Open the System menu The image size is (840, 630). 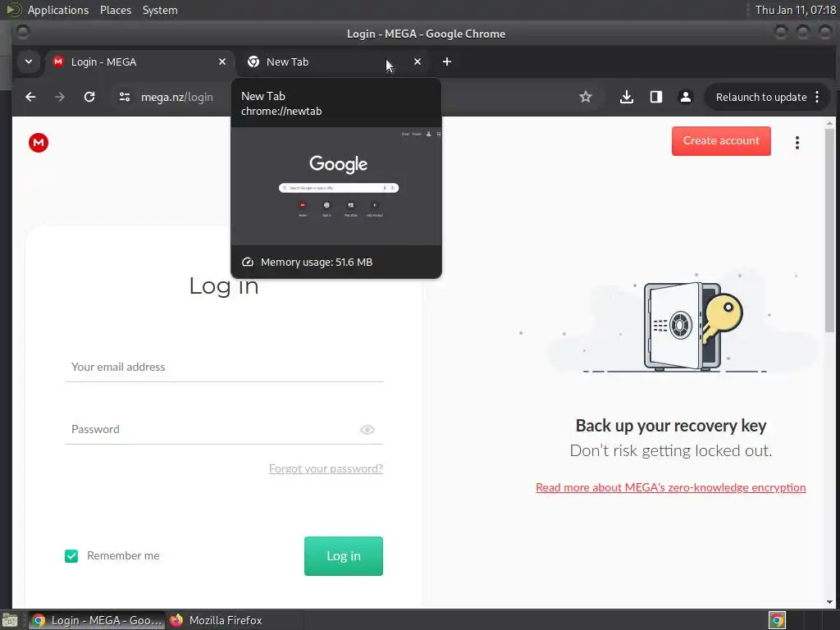tap(160, 10)
